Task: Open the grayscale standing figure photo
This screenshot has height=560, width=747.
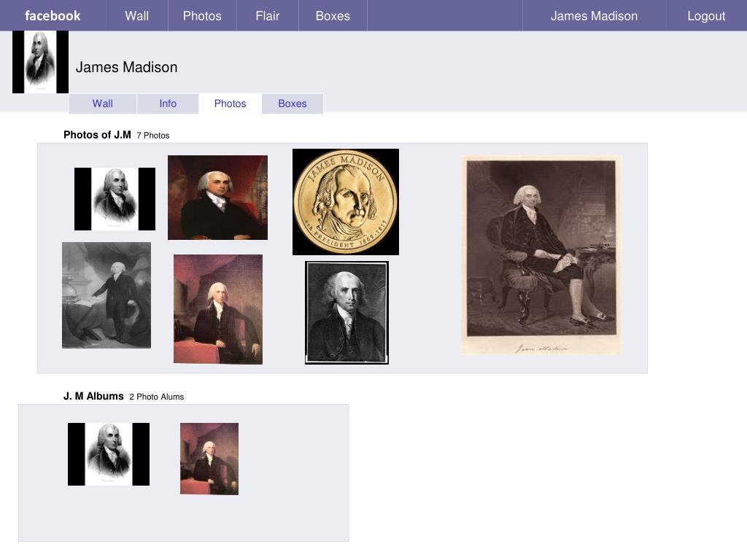Action: coord(107,295)
